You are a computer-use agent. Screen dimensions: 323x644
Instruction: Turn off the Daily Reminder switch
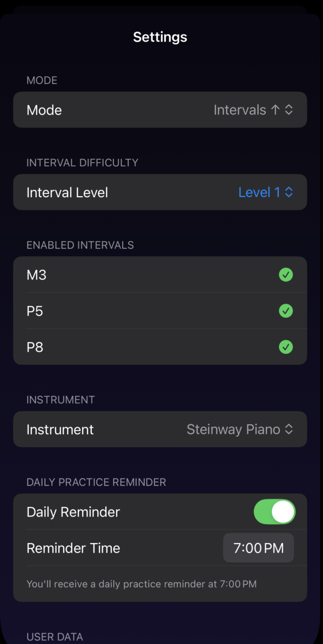pos(274,512)
